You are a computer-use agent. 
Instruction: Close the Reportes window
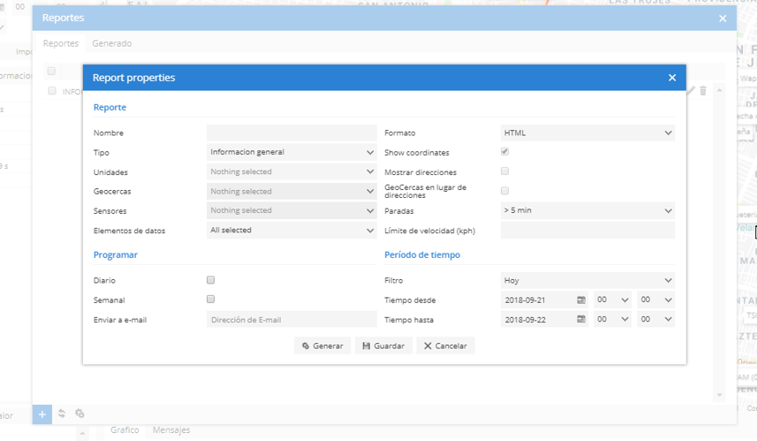(x=723, y=18)
